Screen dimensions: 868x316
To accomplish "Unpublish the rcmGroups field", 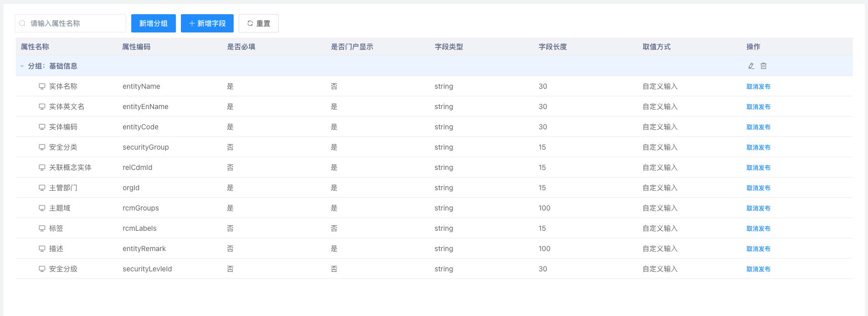I will pos(758,208).
